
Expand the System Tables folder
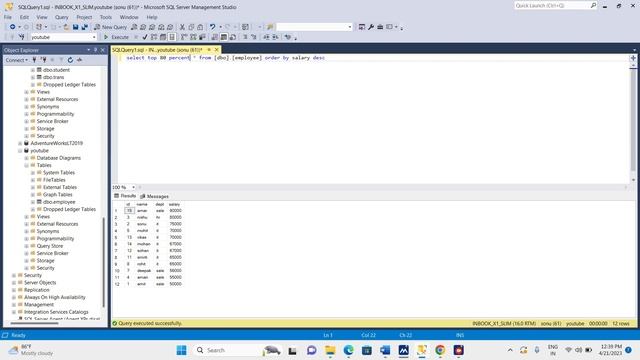point(33,173)
